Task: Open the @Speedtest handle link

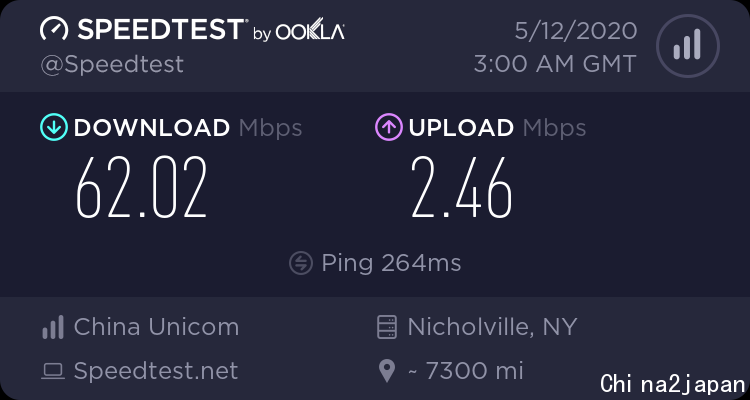Action: coord(112,65)
